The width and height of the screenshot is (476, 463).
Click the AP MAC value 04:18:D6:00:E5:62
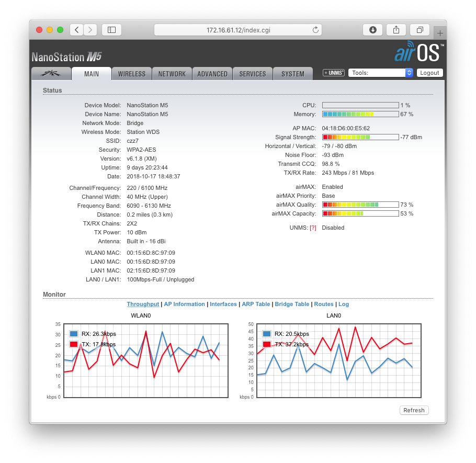[346, 128]
